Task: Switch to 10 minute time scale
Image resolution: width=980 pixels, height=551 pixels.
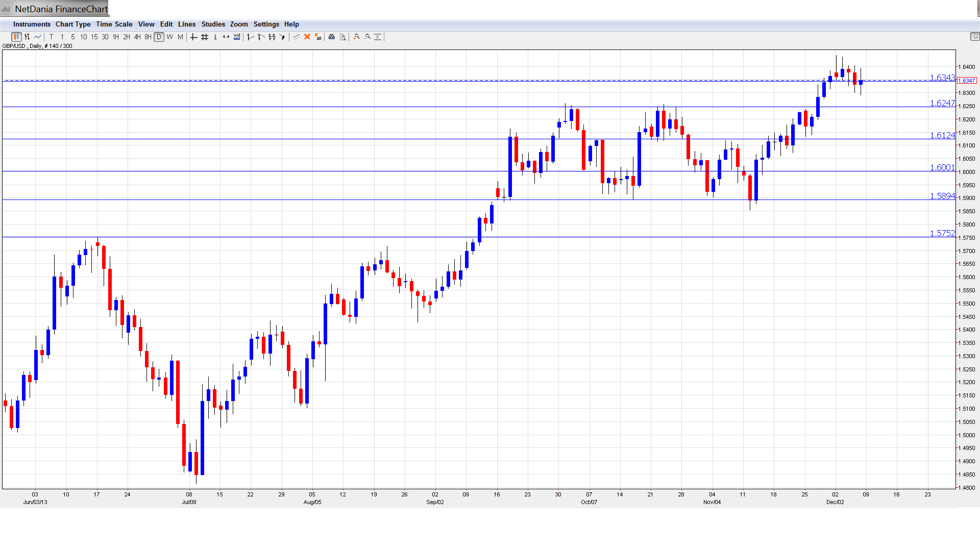Action: pos(84,37)
